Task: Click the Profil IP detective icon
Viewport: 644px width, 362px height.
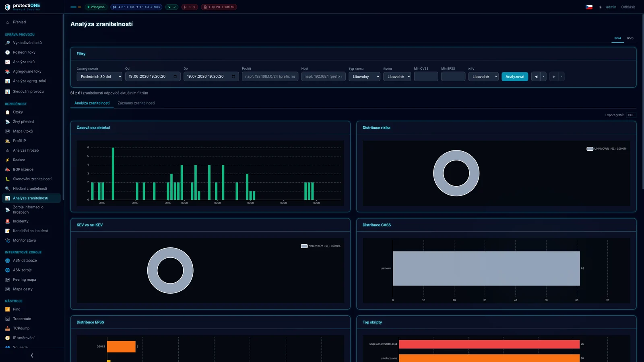Action: 7,141
